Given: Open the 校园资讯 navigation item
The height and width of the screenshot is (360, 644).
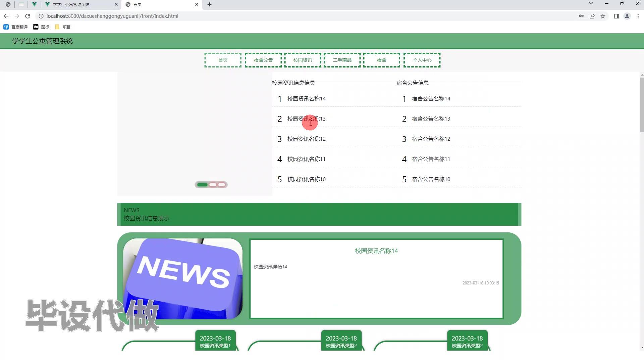Looking at the screenshot, I should click(x=303, y=60).
